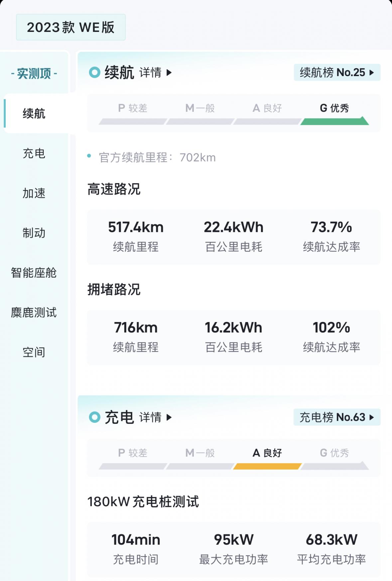The image size is (392, 581).
Task: Click the ring icon beside 充电 heading
Action: tap(95, 417)
